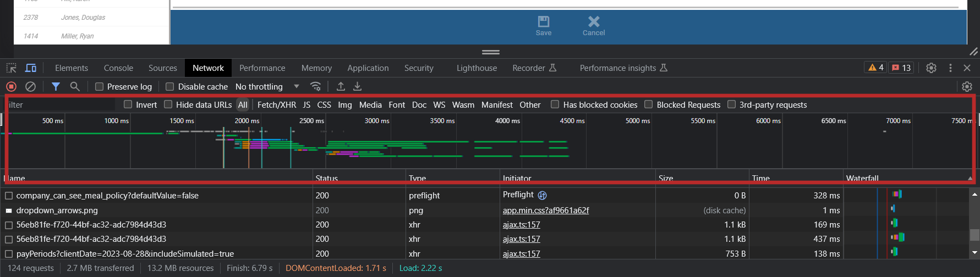Toggle the Invert filter checkbox
Viewport: 980px width, 277px height.
pyautogui.click(x=128, y=104)
